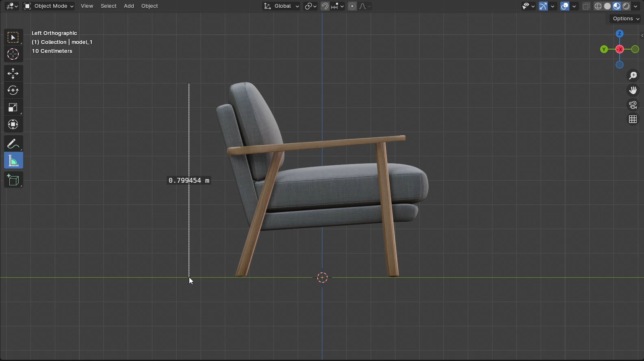The image size is (644, 361).
Task: Toggle Show Overlays button
Action: coord(565,6)
